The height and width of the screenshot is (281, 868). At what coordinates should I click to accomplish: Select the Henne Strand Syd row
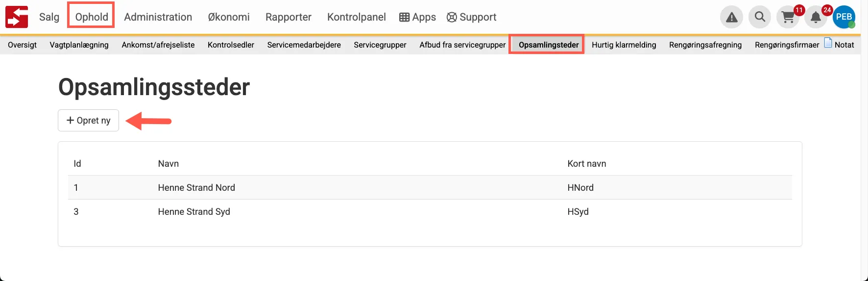coord(194,212)
